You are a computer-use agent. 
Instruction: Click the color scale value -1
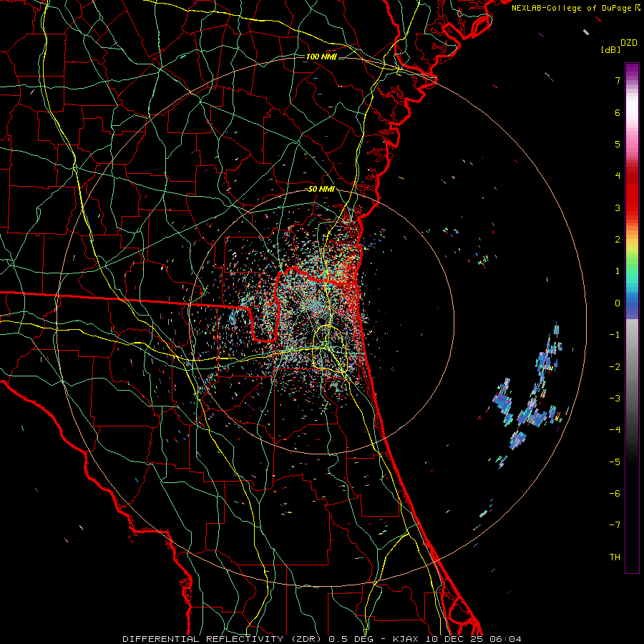[615, 335]
